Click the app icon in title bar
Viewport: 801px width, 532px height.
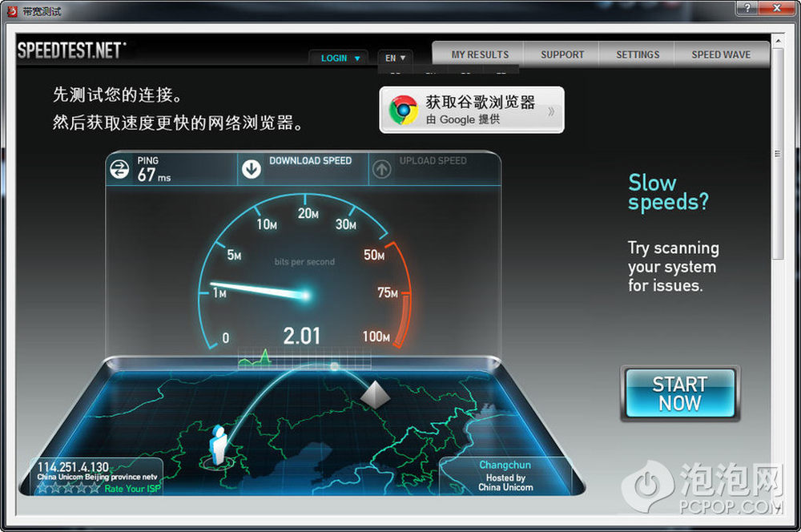11,11
